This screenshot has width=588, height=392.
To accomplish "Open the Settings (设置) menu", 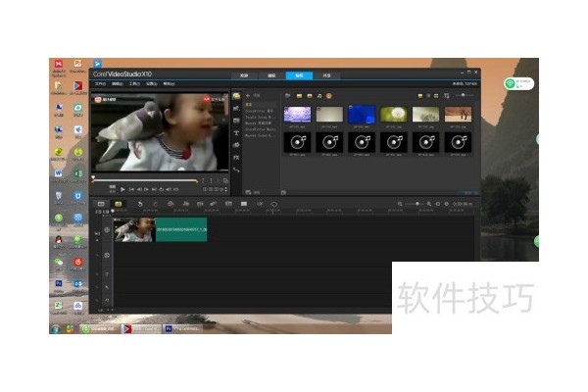I will click(x=152, y=84).
